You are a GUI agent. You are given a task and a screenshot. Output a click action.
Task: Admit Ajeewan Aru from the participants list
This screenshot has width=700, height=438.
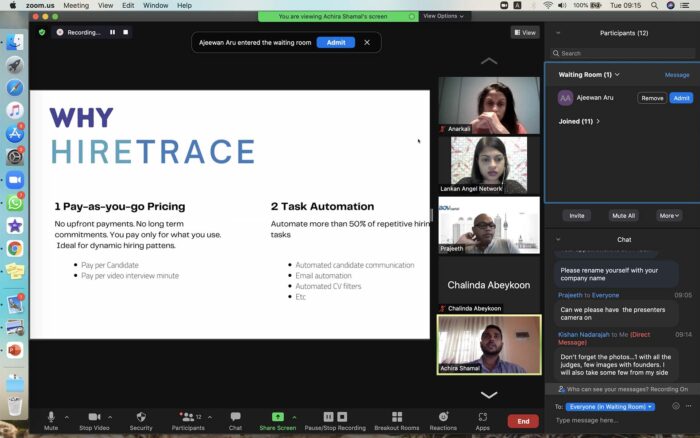(x=681, y=98)
